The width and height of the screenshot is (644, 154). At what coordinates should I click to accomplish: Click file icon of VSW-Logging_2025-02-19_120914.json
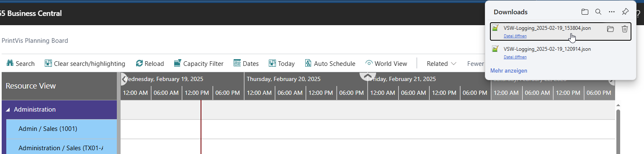pos(496,49)
